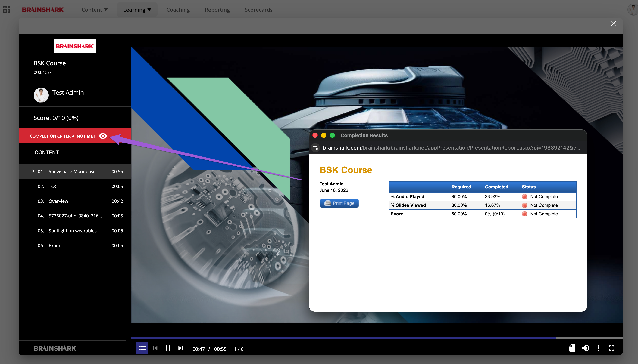Click the Required column header
This screenshot has height=364, width=638.
click(461, 187)
